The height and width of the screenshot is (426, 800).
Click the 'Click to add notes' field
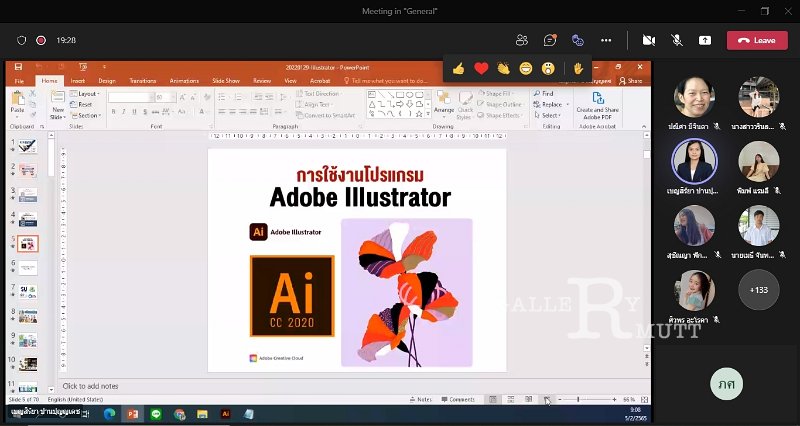tap(91, 386)
